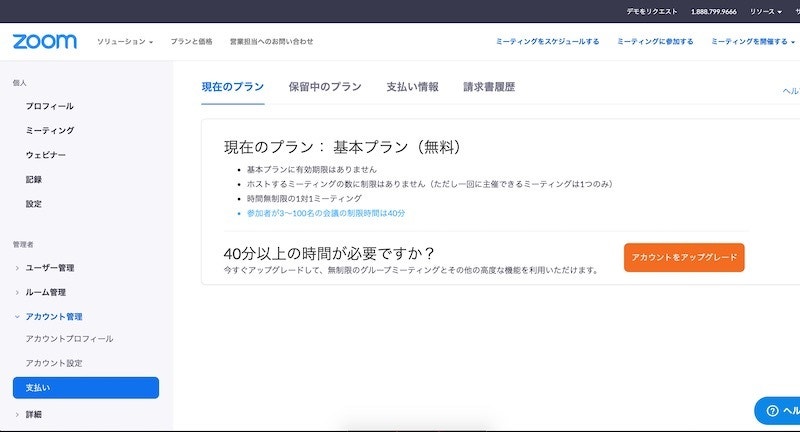Click the 40分 limit info link

pos(326,213)
